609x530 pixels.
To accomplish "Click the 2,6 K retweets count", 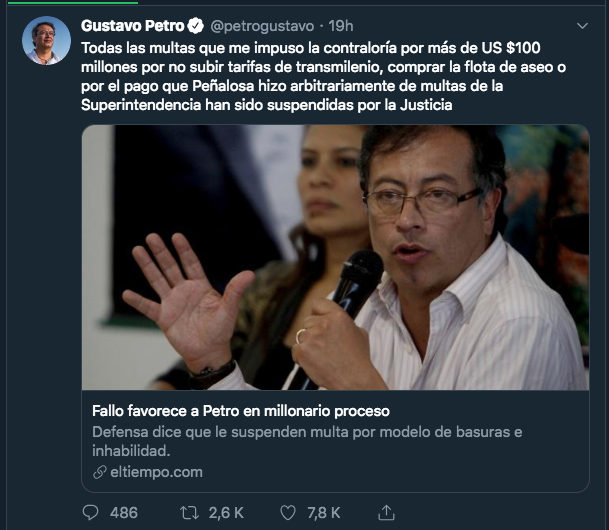I will click(226, 513).
